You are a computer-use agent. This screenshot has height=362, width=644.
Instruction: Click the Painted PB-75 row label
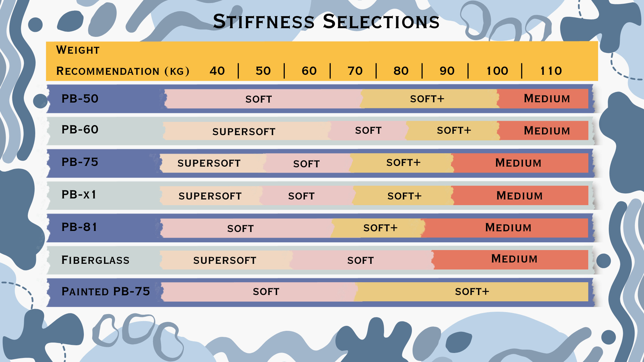coord(106,291)
